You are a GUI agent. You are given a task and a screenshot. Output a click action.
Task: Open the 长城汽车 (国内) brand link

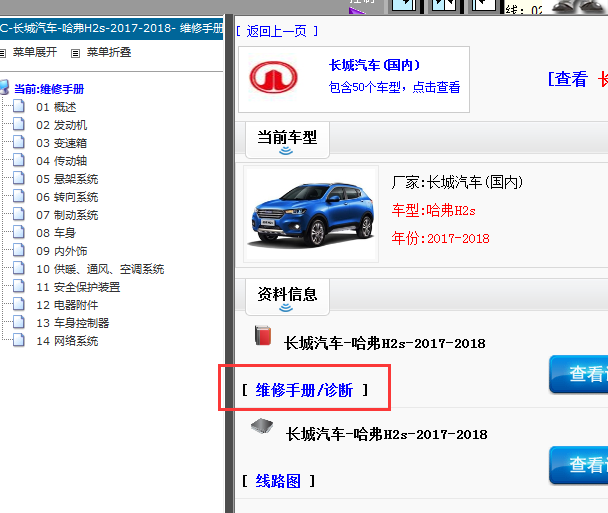click(375, 65)
